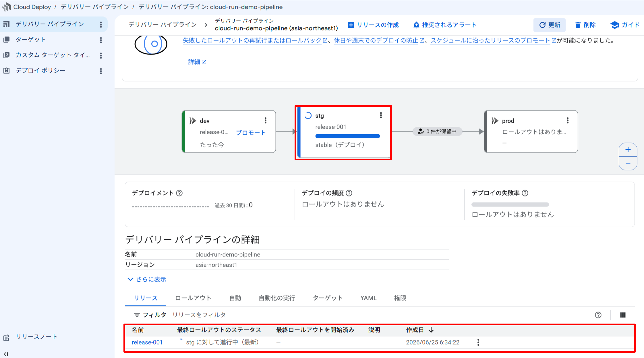Open more options for デリバリー パイプライン sidebar item
The width and height of the screenshot is (644, 358).
[101, 25]
